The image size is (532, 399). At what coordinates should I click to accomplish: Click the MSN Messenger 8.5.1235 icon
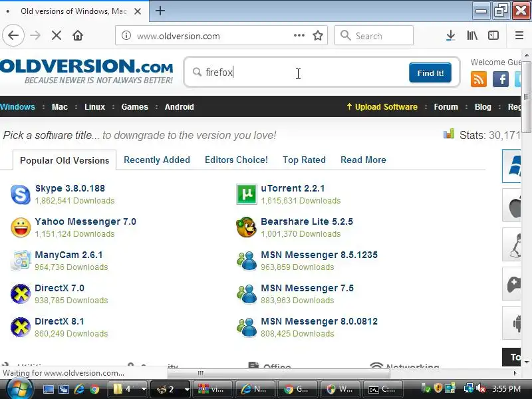click(x=247, y=261)
